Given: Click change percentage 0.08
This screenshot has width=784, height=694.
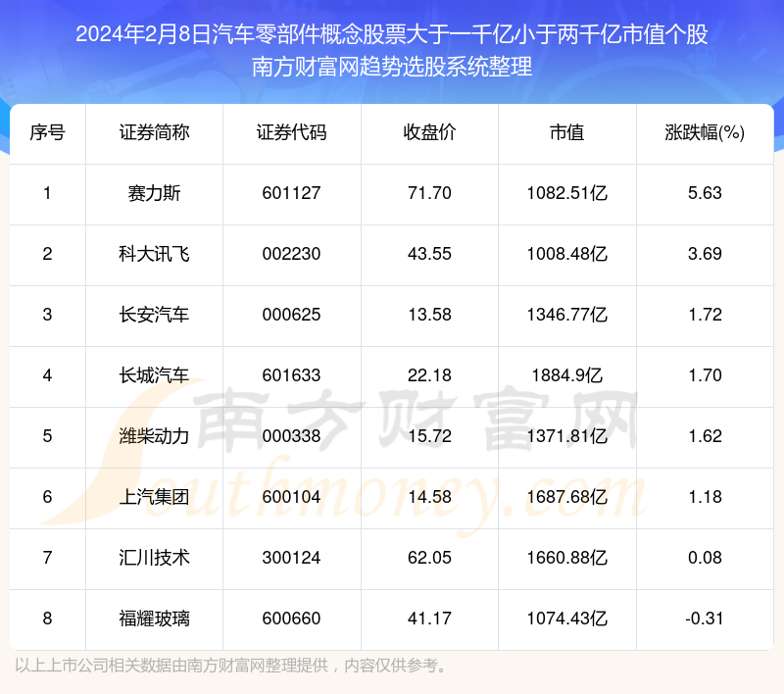Looking at the screenshot, I should pyautogui.click(x=705, y=558).
